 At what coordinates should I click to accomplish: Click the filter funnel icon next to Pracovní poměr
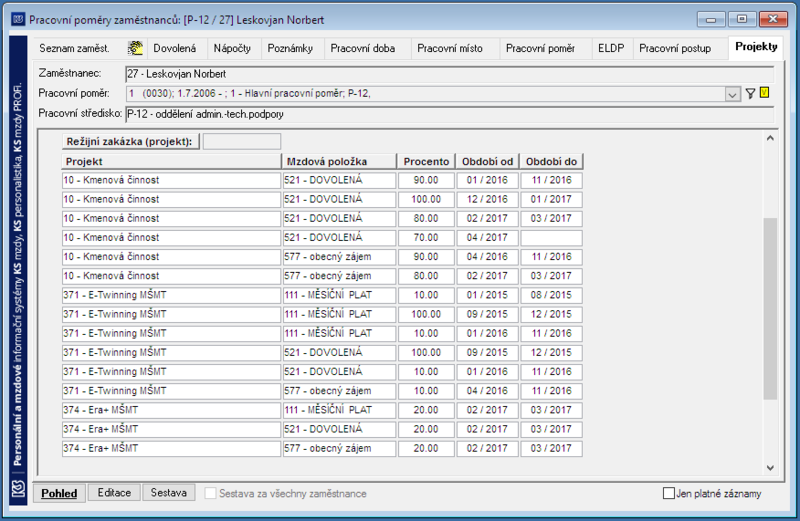[750, 93]
